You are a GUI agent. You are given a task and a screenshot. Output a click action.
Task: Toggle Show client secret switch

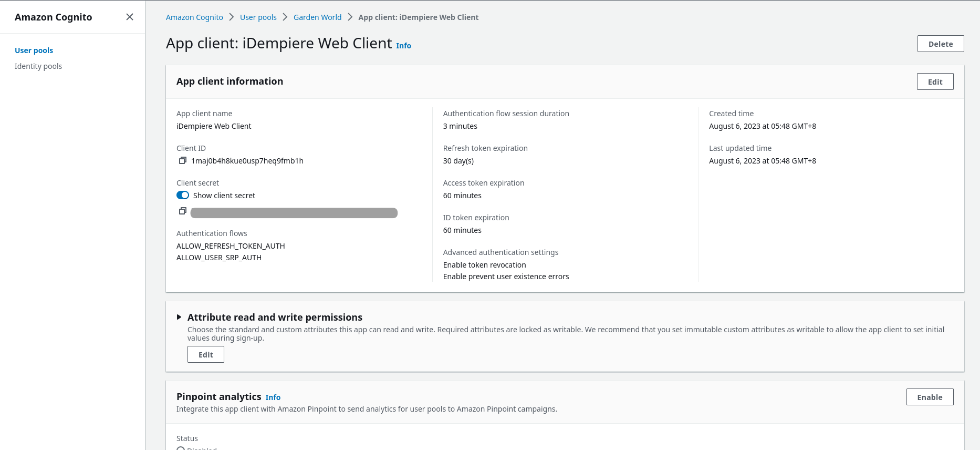tap(183, 195)
